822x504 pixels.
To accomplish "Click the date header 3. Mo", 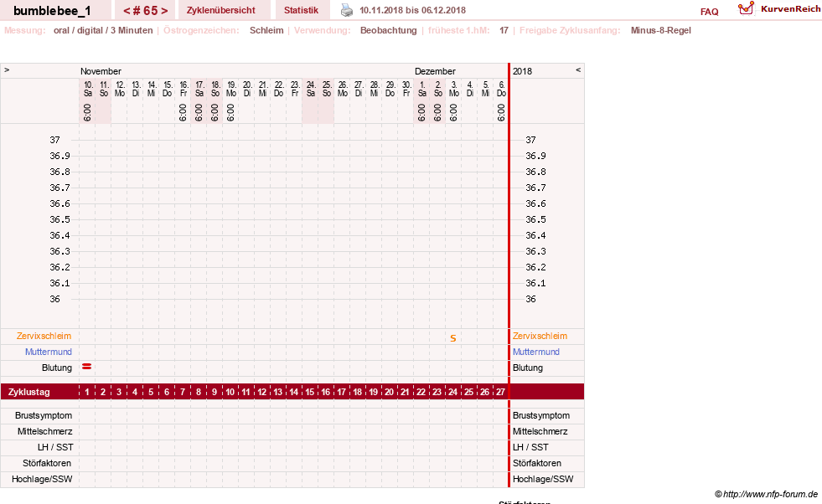I will click(454, 89).
